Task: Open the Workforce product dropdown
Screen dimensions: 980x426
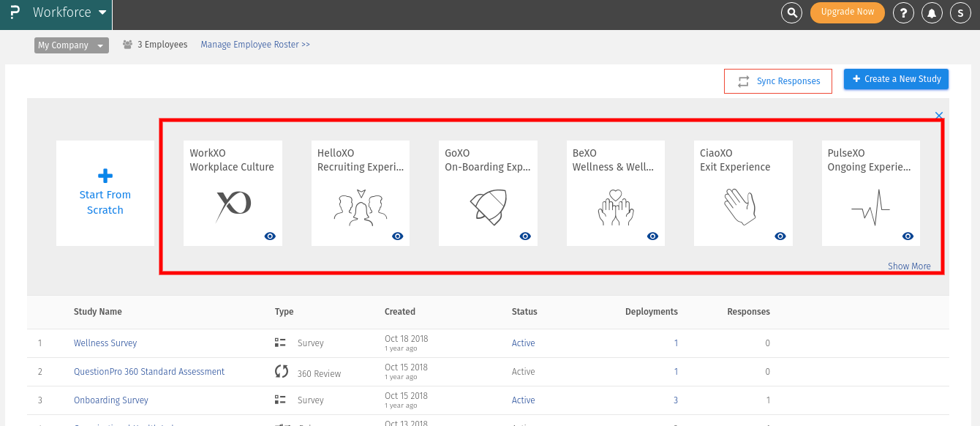Action: (x=70, y=13)
